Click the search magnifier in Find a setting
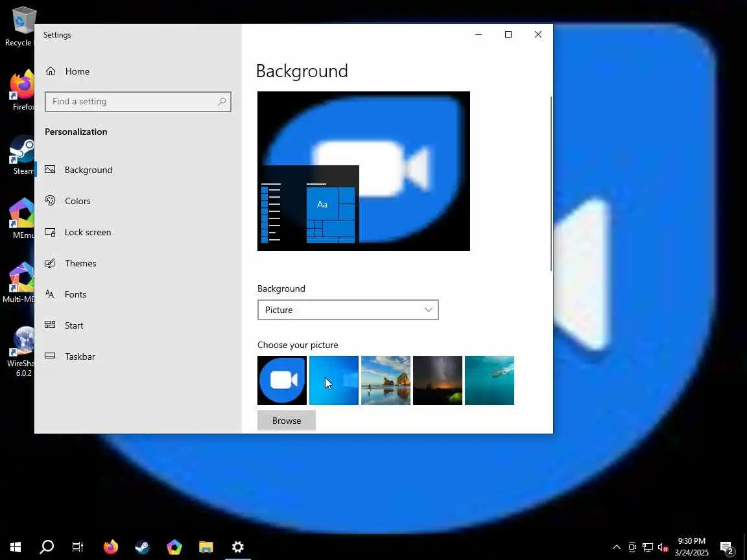Screen dimensions: 747x560 click(222, 101)
